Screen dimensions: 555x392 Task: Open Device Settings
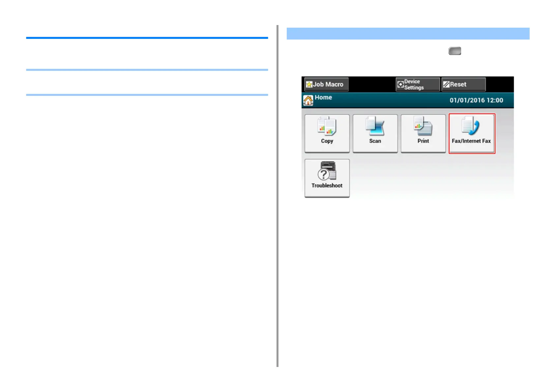coord(418,84)
